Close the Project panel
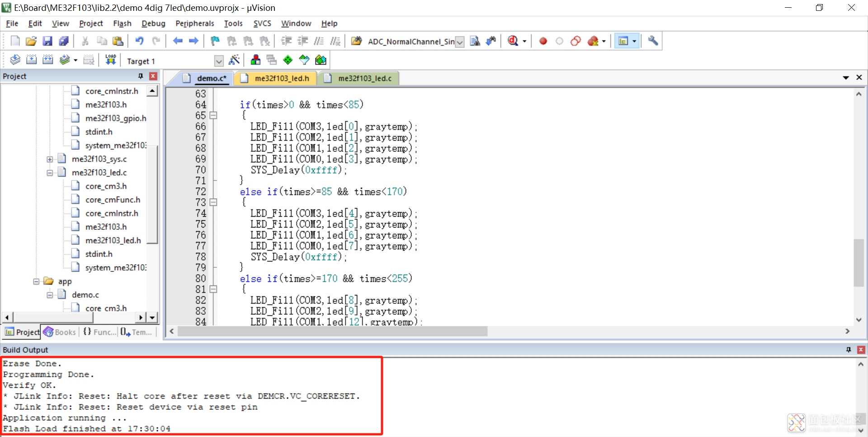868x437 pixels. pos(153,76)
